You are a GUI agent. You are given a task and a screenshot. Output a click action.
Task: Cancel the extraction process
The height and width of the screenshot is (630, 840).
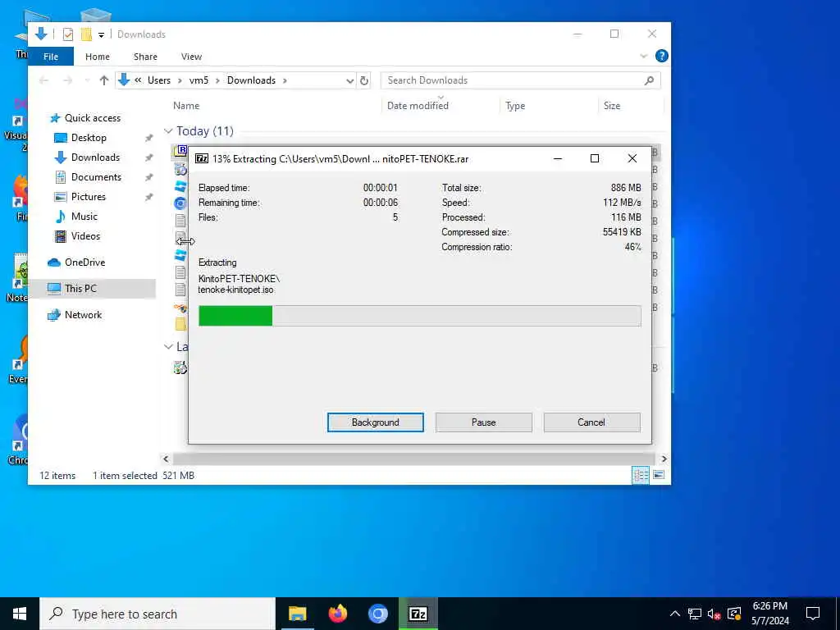tap(591, 422)
